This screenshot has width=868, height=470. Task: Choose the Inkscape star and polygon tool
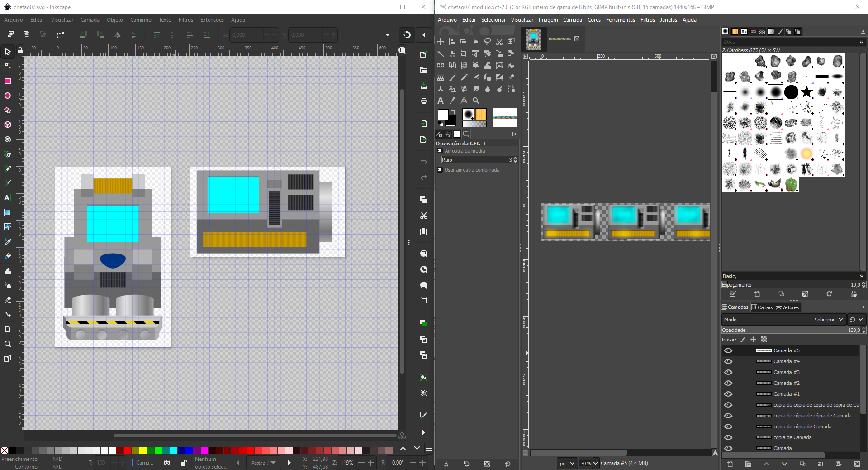click(x=7, y=110)
